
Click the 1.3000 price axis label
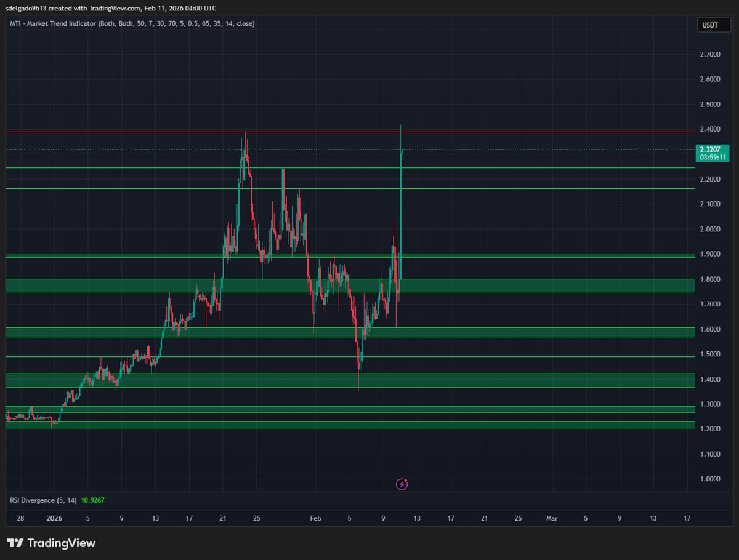click(x=710, y=404)
